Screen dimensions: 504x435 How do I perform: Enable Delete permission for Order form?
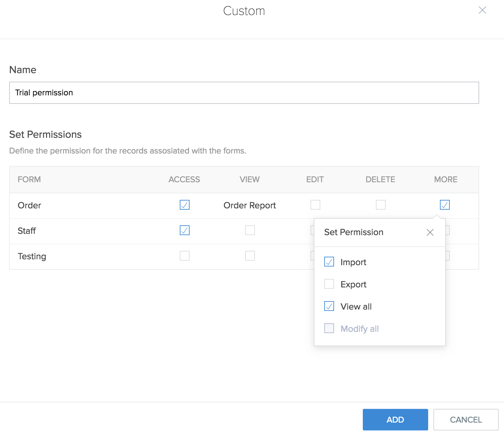(x=381, y=205)
